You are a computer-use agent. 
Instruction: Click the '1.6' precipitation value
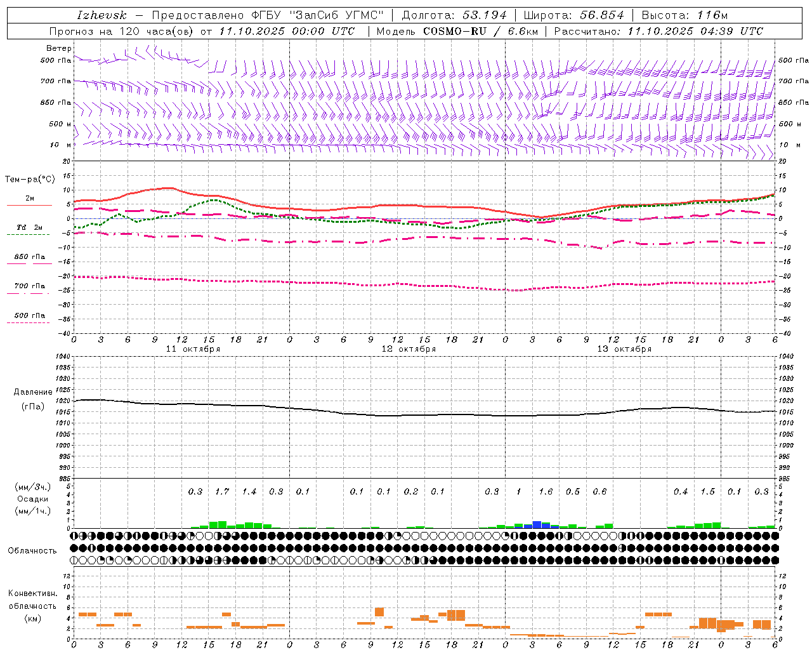click(546, 491)
